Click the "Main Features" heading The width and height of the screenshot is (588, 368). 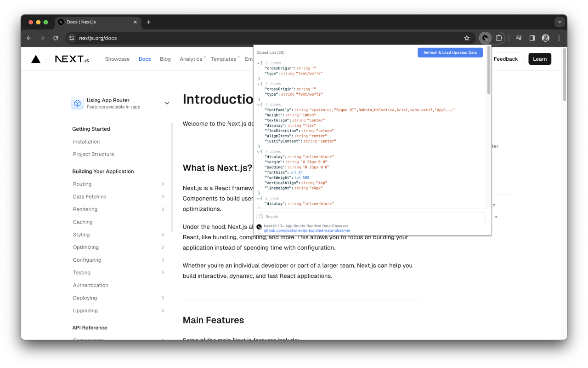(x=213, y=320)
